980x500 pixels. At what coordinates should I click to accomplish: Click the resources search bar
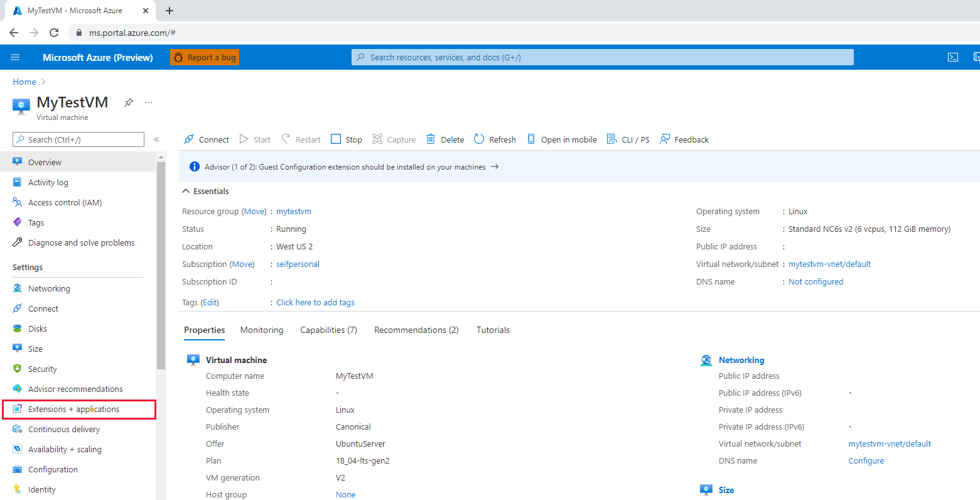tap(603, 57)
